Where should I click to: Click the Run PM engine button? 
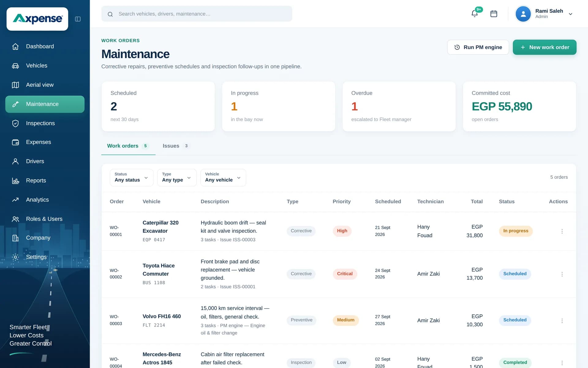click(478, 47)
